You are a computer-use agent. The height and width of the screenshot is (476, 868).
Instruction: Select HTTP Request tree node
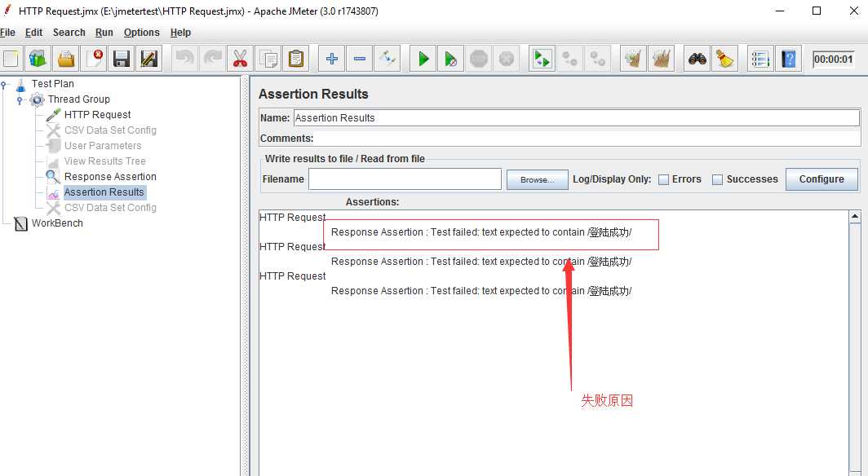pyautogui.click(x=97, y=114)
